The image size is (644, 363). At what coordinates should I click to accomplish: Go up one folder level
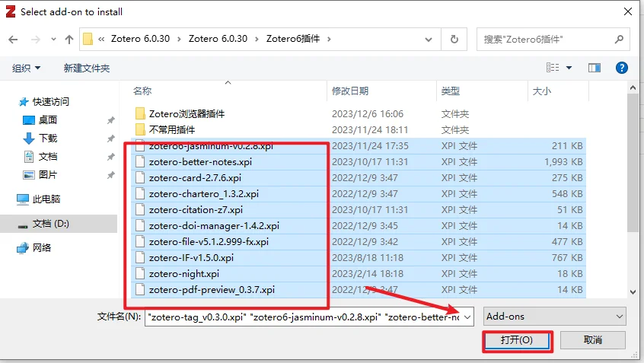pyautogui.click(x=69, y=40)
